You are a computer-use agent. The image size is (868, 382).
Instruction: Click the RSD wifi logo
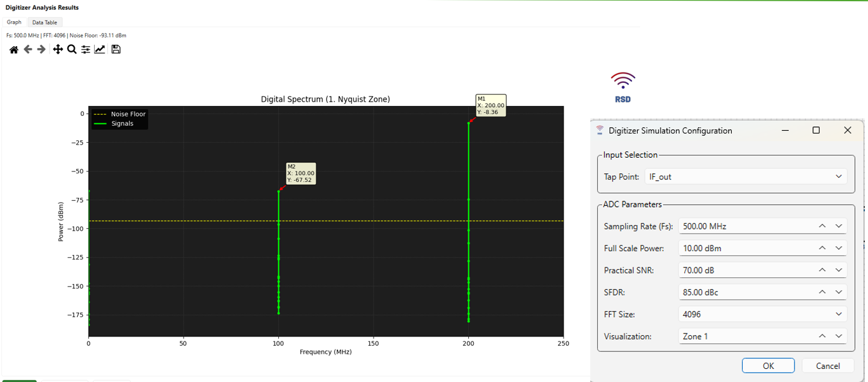623,87
